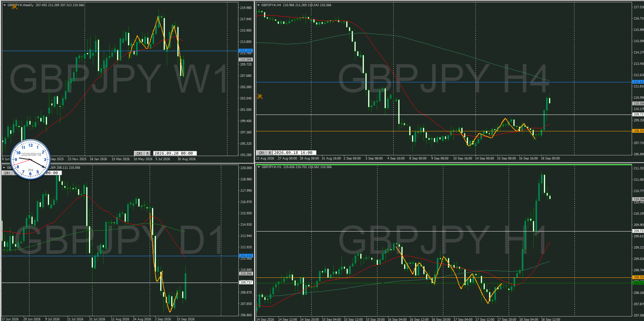
Task: Select the blue 212.112 price label on Weekly
Action: click(246, 51)
